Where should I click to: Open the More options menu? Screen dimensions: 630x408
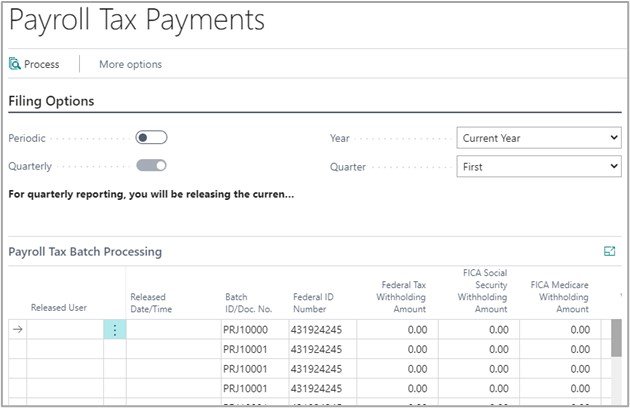(x=131, y=64)
